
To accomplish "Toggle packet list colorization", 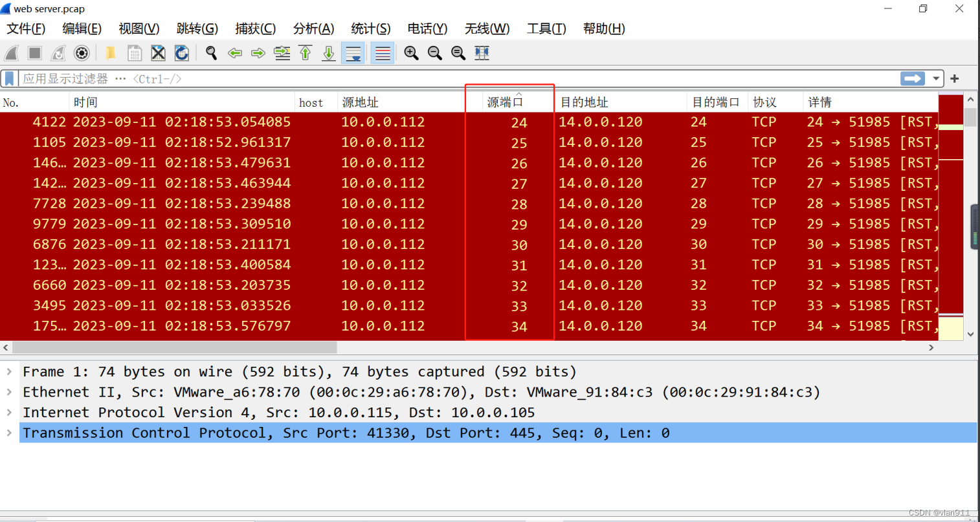I will pyautogui.click(x=383, y=53).
